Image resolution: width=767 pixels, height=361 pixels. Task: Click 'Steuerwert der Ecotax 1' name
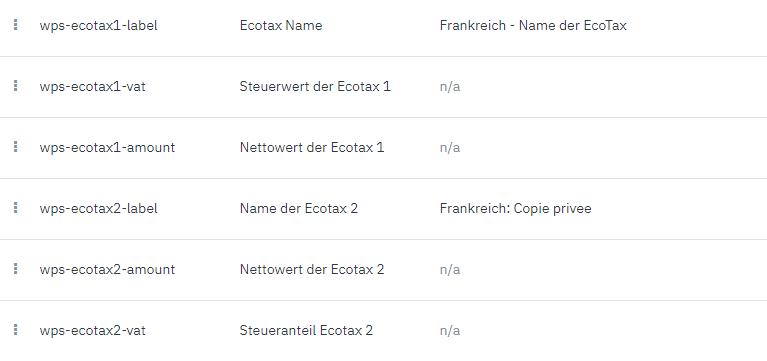(315, 87)
